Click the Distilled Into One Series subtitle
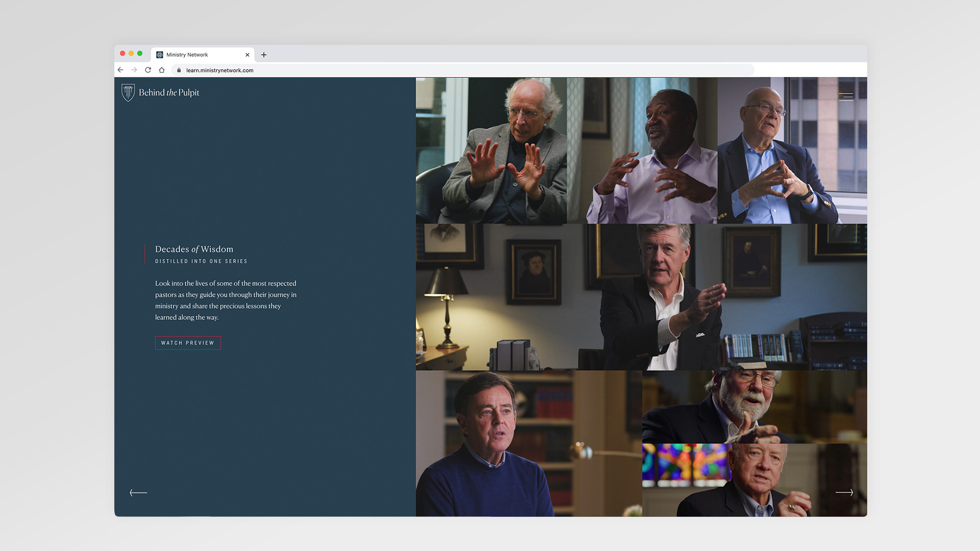980x551 pixels. (201, 261)
